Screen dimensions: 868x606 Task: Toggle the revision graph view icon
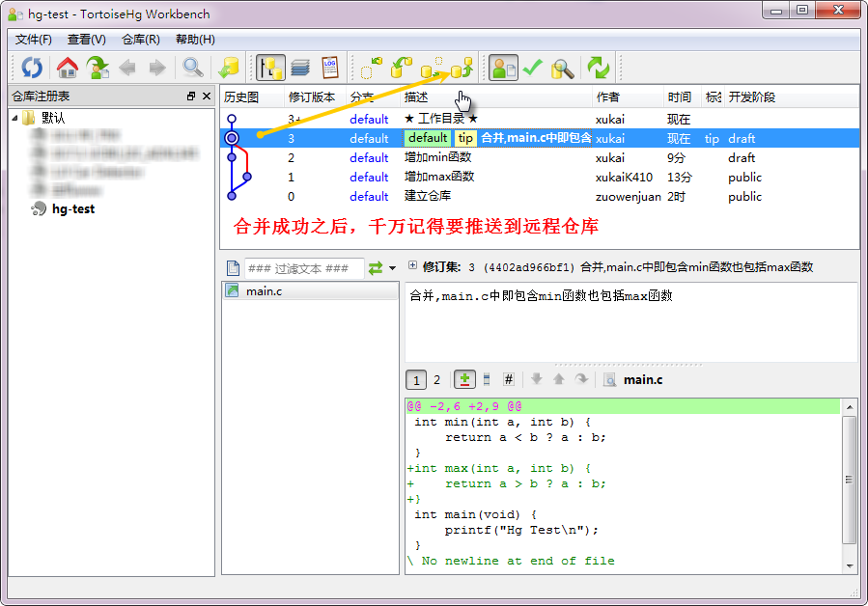(270, 68)
